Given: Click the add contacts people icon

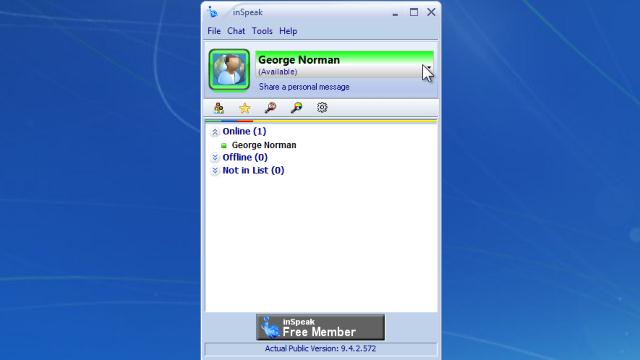Looking at the screenshot, I should point(219,108).
